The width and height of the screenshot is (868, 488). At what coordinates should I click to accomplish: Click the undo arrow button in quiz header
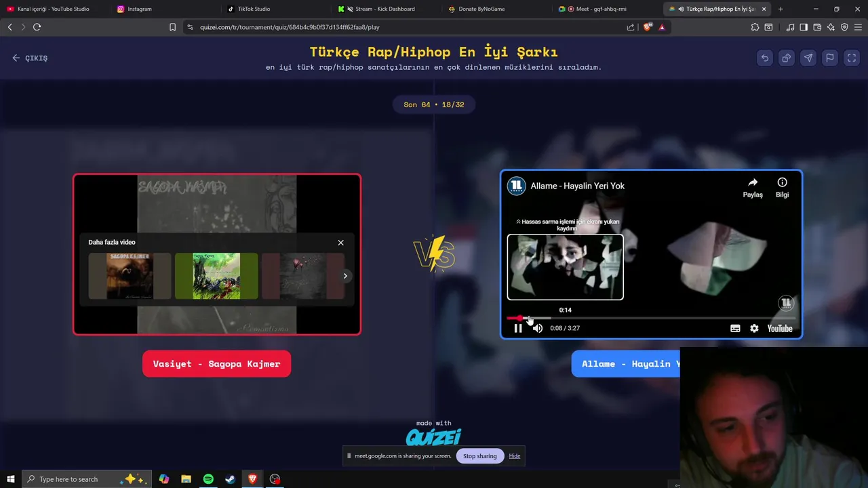(765, 58)
